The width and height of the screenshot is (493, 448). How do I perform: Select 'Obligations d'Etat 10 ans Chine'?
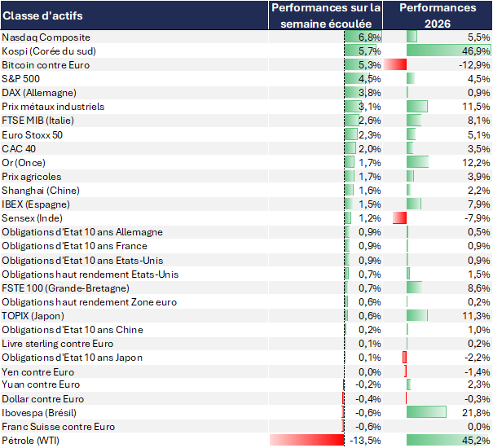73,329
